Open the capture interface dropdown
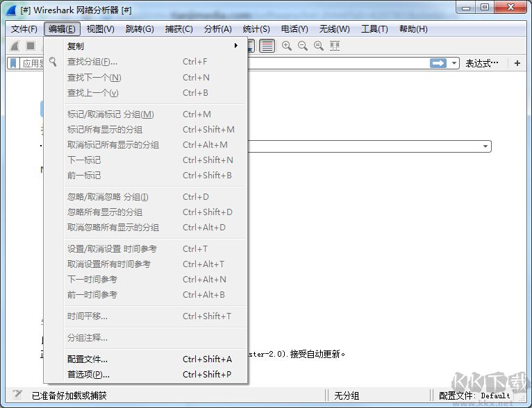The image size is (532, 408). point(485,146)
